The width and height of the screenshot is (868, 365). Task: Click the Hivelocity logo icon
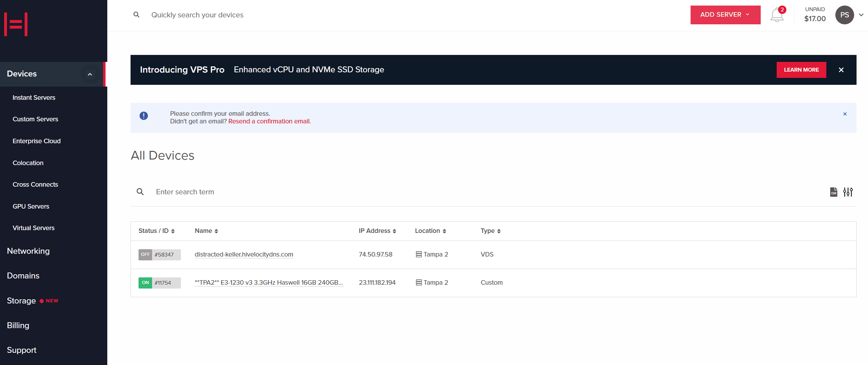pos(16,24)
